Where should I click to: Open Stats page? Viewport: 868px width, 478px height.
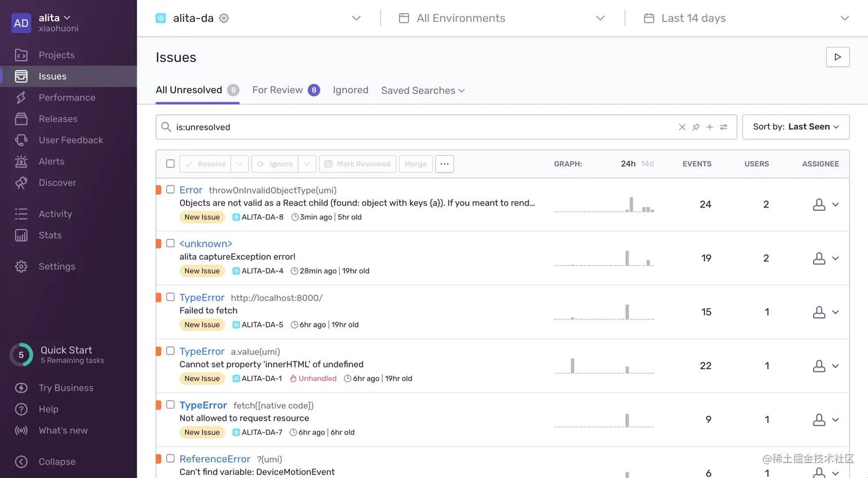pyautogui.click(x=50, y=235)
